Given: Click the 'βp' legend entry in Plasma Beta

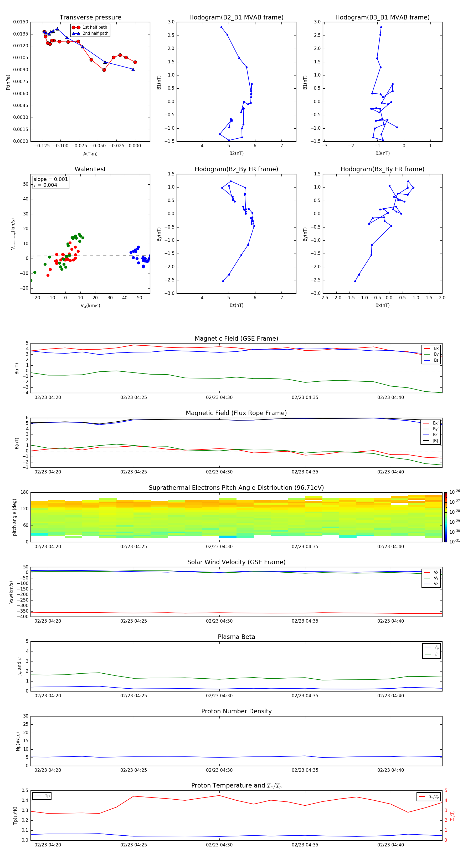Looking at the screenshot, I should click(431, 647).
